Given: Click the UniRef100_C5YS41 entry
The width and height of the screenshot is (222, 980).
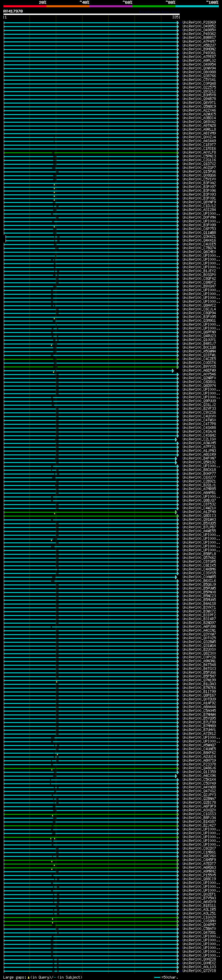Looking at the screenshot, I should [x=199, y=80].
